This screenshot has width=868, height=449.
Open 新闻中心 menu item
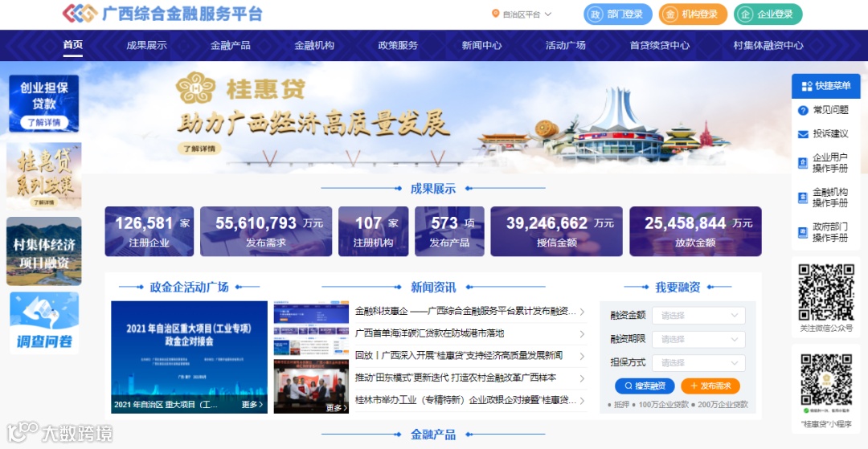481,45
